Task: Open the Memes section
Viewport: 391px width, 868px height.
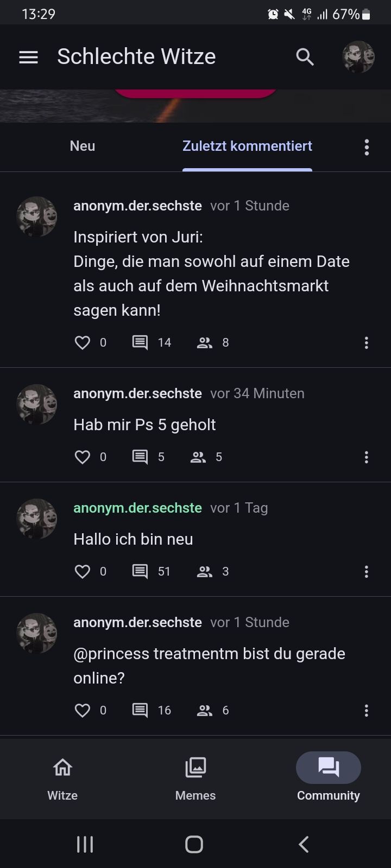Action: tap(195, 778)
